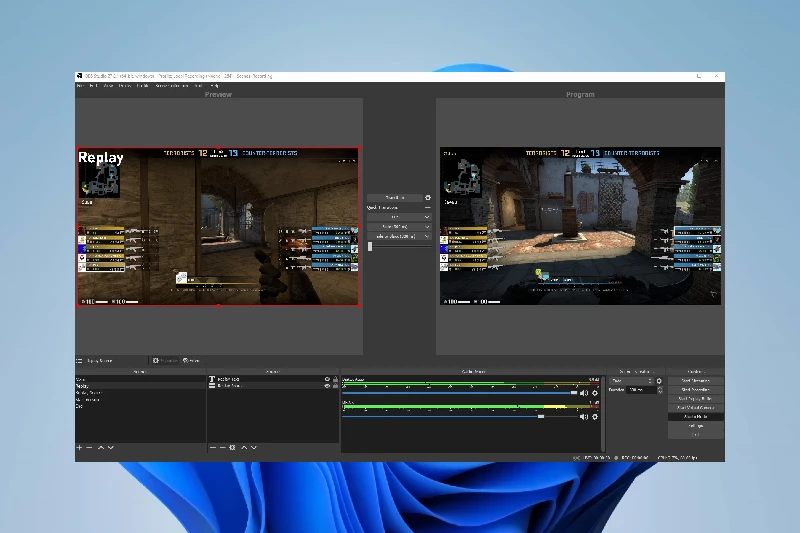Click the Transition button between previews
The image size is (800, 533).
[x=395, y=197]
